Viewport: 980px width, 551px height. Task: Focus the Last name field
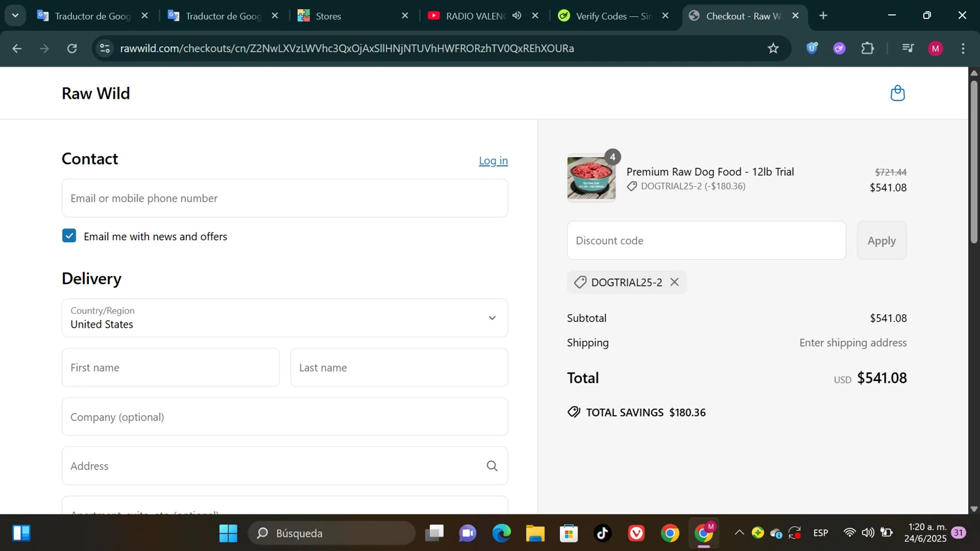[x=399, y=368]
